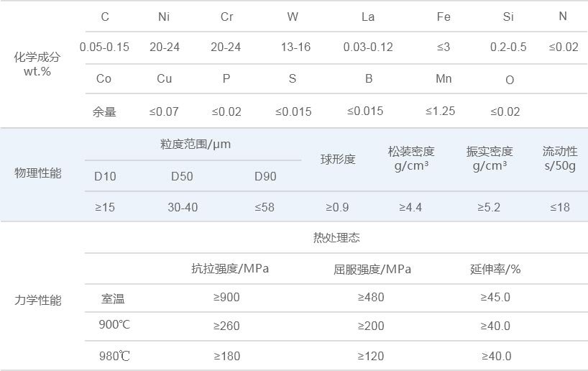This screenshot has width=588, height=371.
Task: Select the 热处理态 heading
Action: [336, 239]
